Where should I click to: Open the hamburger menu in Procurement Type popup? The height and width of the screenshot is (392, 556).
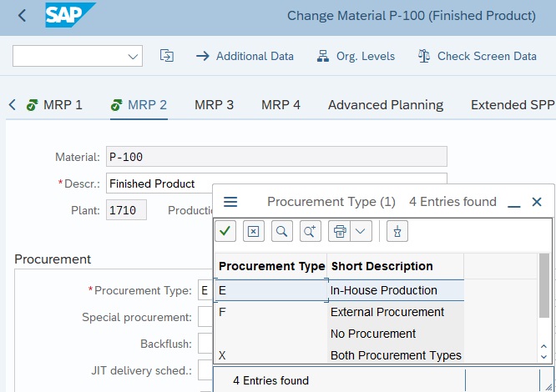231,202
